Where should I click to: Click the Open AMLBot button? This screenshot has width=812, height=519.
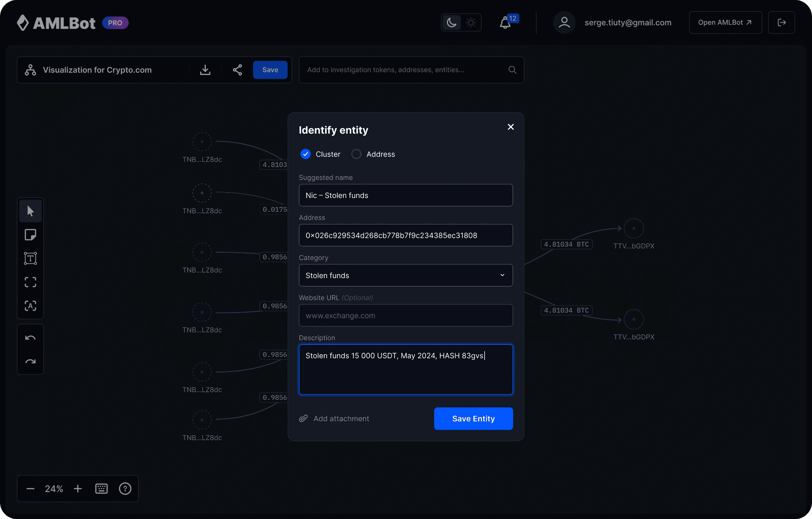coord(725,23)
